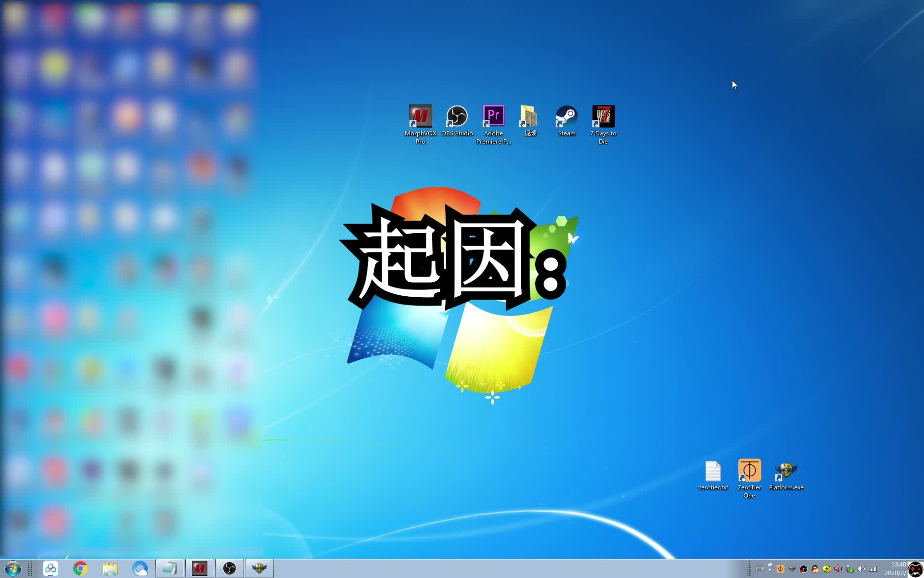Open Windows Explorer from the taskbar
Screen dimensions: 924x578
click(x=110, y=569)
